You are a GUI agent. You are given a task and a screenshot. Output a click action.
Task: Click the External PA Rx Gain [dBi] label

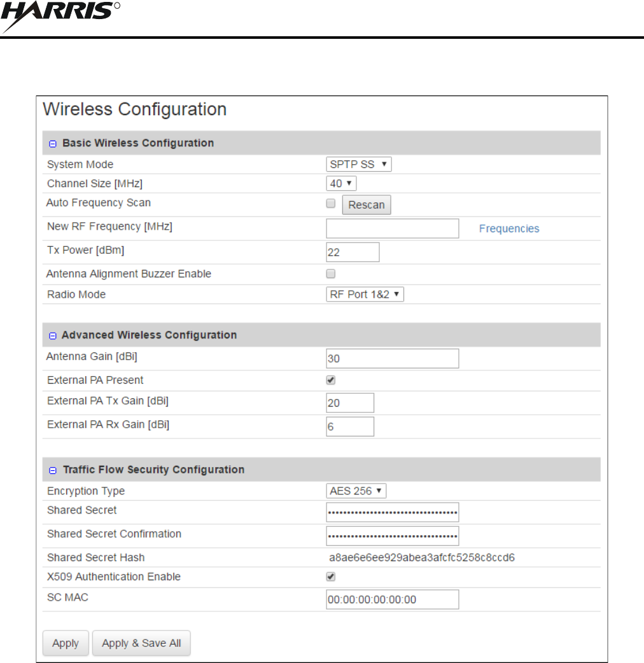[x=108, y=424]
